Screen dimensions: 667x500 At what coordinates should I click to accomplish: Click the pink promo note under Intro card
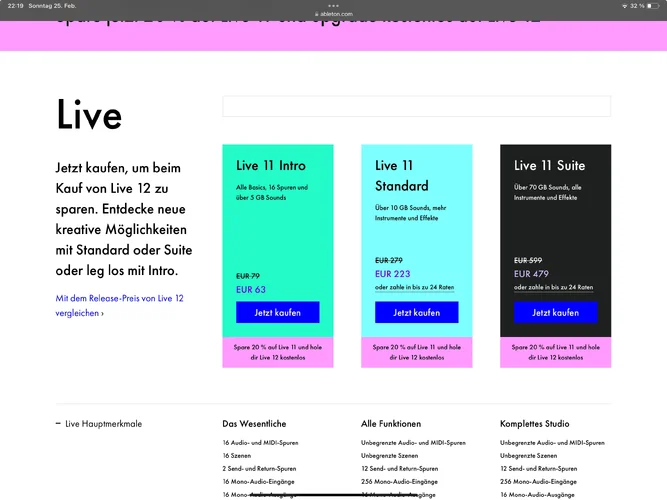tap(278, 352)
